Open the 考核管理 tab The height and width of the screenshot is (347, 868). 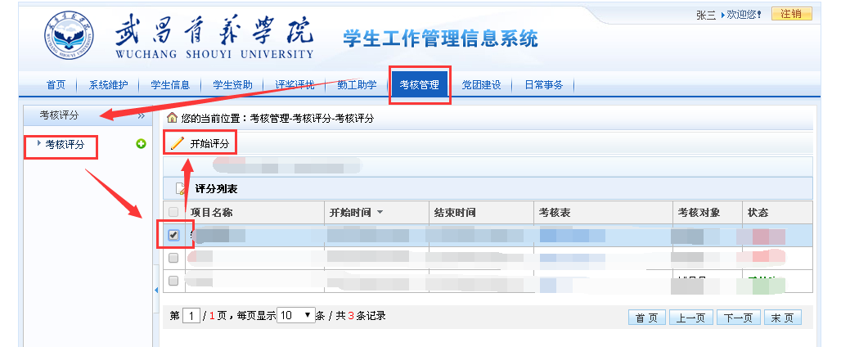419,84
